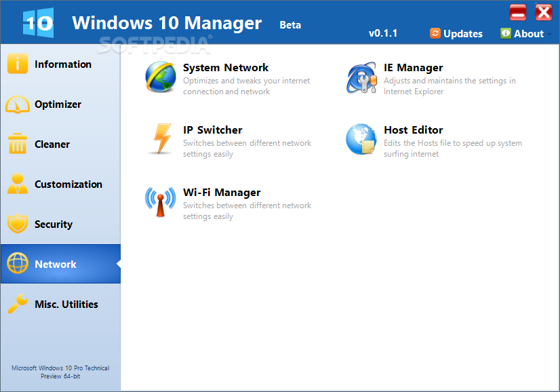Click the yellow Information icon in sidebar
Viewport: 560px width, 392px height.
[17, 64]
